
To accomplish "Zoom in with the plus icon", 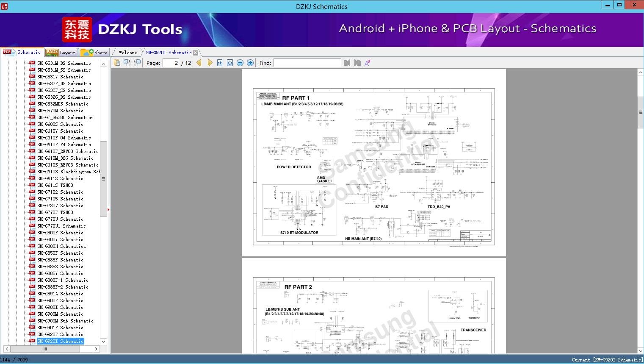I will pyautogui.click(x=250, y=63).
